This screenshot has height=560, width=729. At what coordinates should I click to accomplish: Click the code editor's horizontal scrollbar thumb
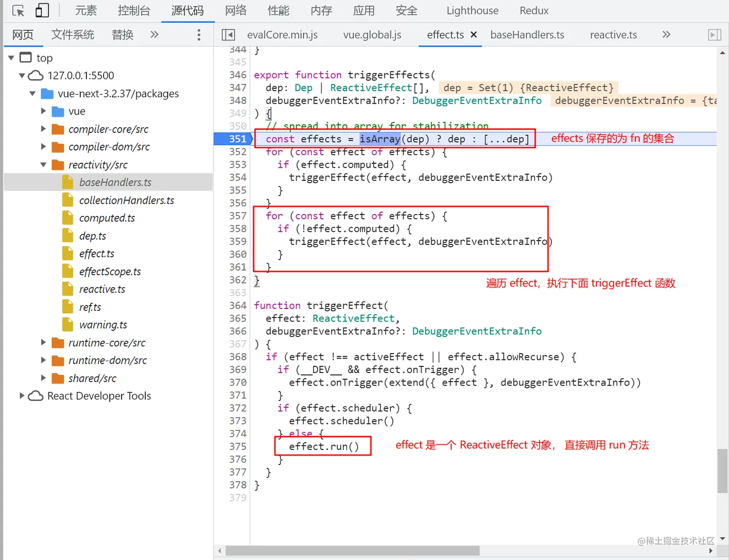[x=352, y=550]
